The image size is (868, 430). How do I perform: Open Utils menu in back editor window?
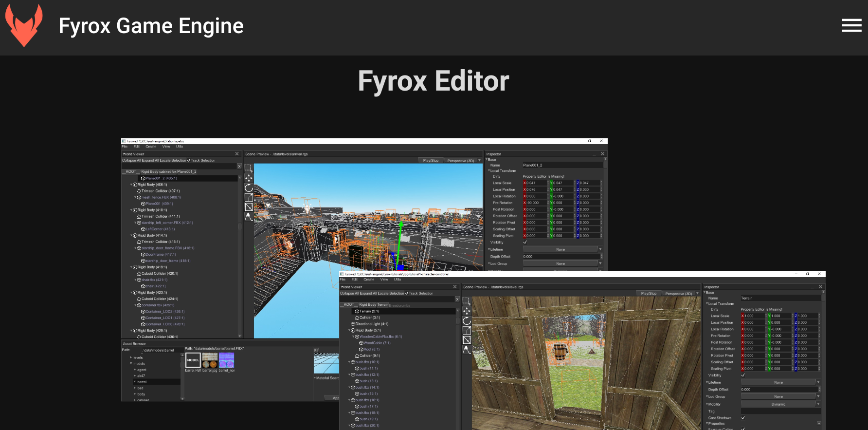180,147
